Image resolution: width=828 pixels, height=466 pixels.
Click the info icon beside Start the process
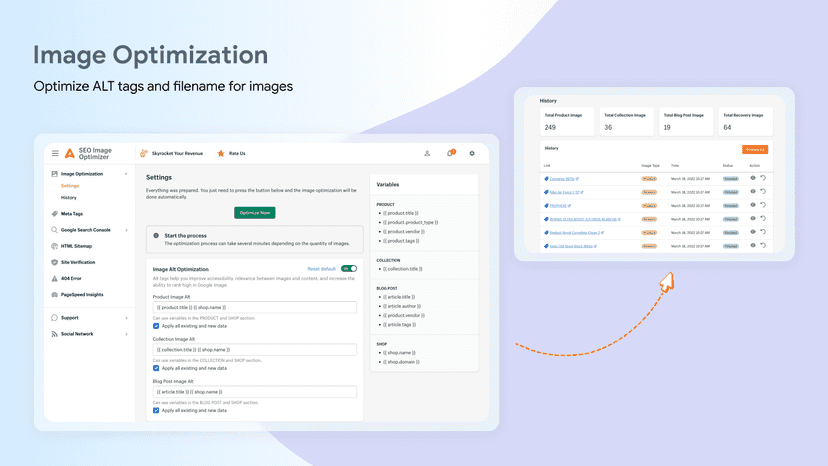(156, 236)
